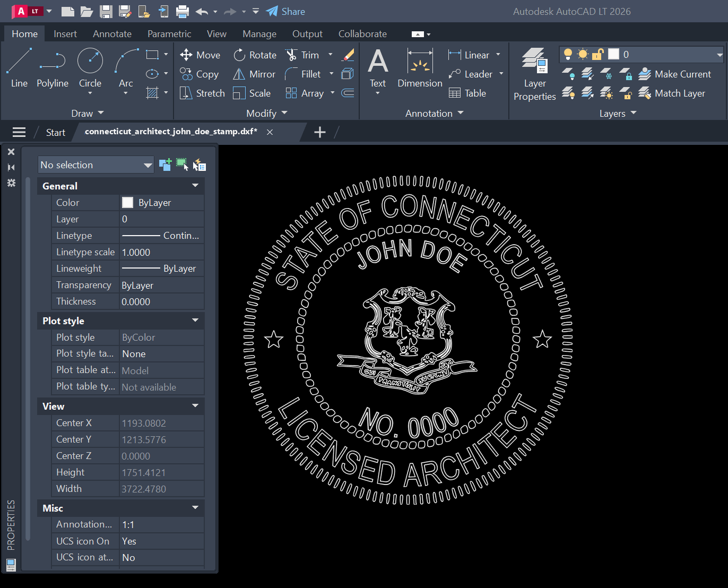The image size is (728, 588).
Task: Switch to the Start file tab
Action: point(56,133)
